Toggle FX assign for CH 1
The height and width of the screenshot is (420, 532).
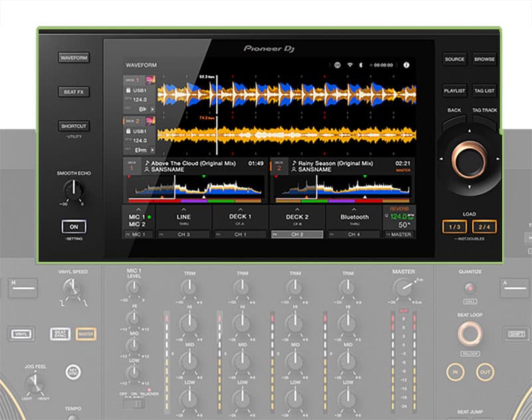click(240, 234)
